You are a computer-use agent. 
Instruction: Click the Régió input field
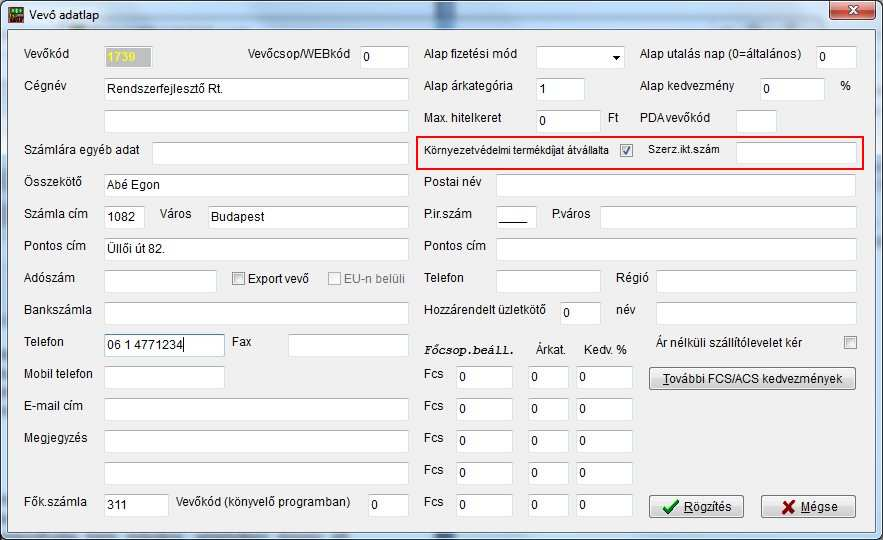point(757,281)
